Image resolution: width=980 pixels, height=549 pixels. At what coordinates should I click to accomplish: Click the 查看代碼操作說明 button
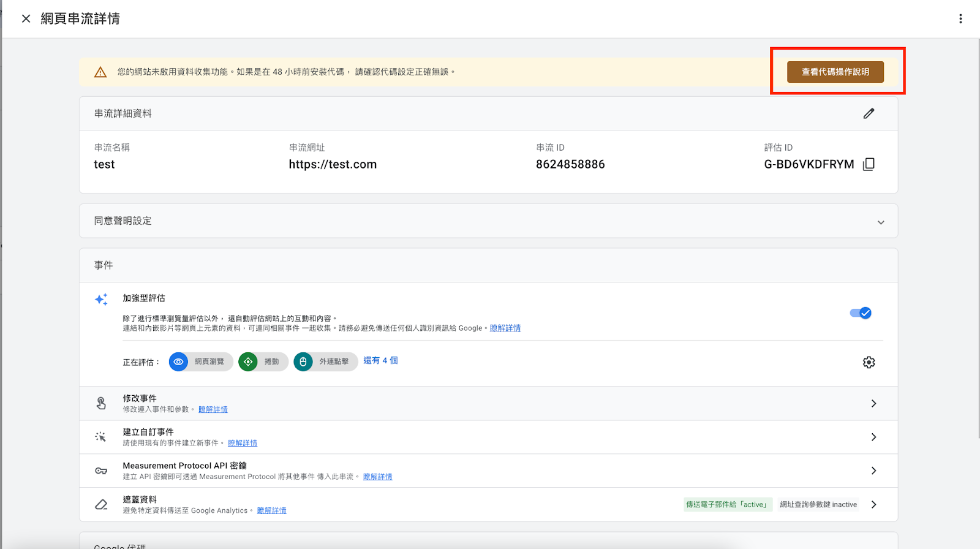tap(835, 72)
